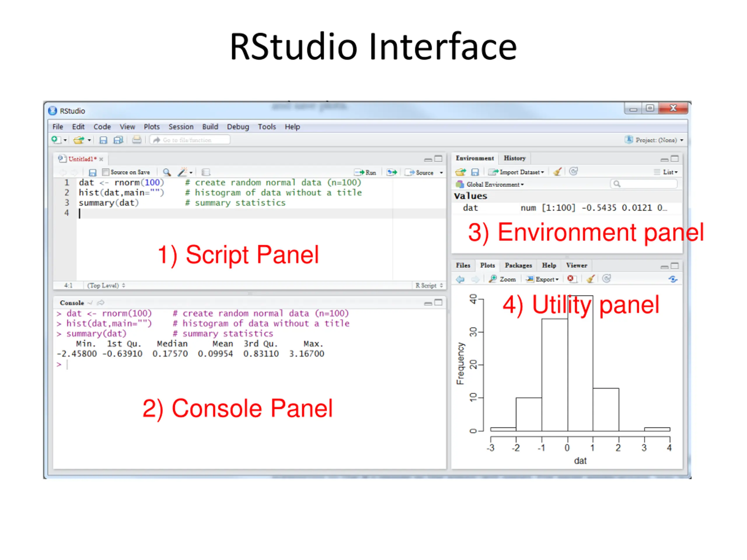Open the Tools menu

tap(267, 127)
